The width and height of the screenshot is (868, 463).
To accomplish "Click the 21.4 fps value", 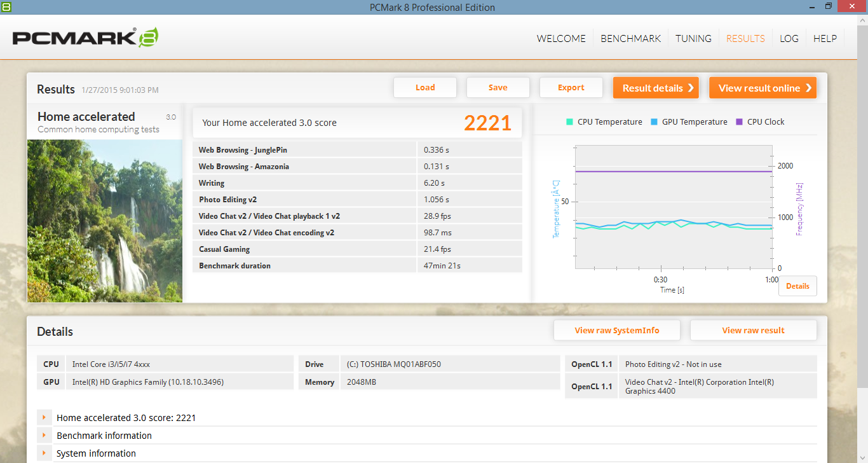I will [x=437, y=249].
